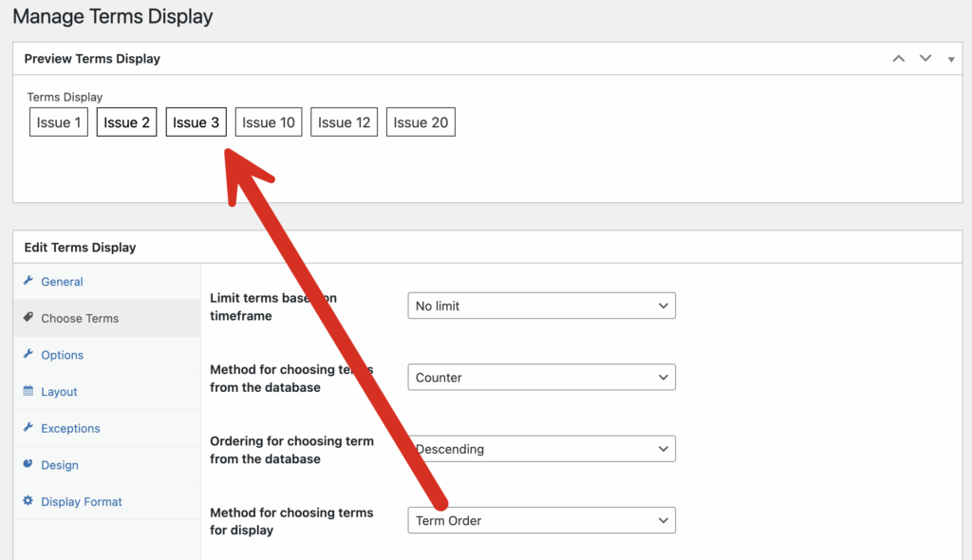Open the Term Order display method dropdown
The height and width of the screenshot is (560, 972).
541,520
